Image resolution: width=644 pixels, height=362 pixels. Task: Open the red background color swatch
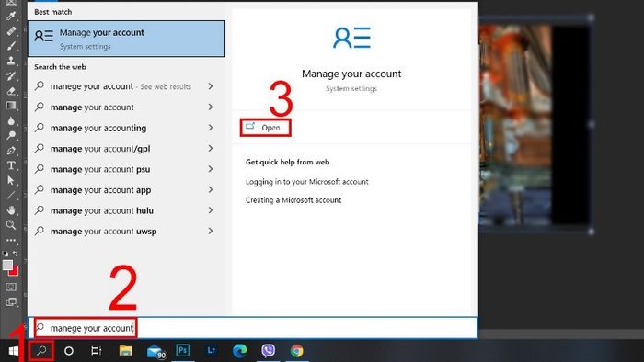click(16, 272)
